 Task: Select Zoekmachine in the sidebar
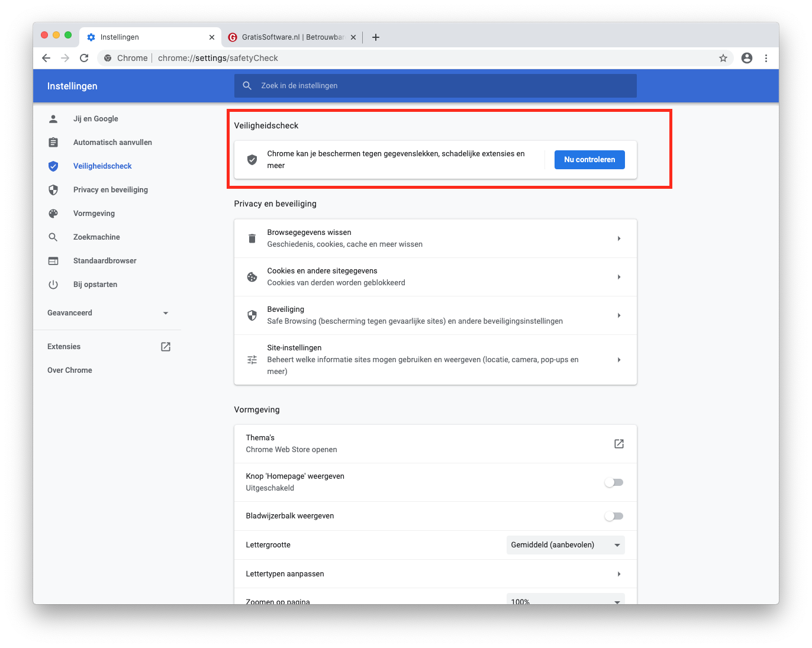click(x=96, y=237)
